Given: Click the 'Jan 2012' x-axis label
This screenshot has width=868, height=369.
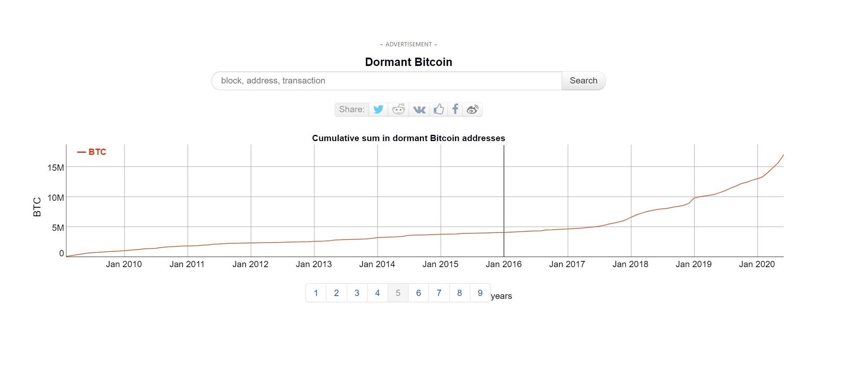Looking at the screenshot, I should [x=250, y=264].
